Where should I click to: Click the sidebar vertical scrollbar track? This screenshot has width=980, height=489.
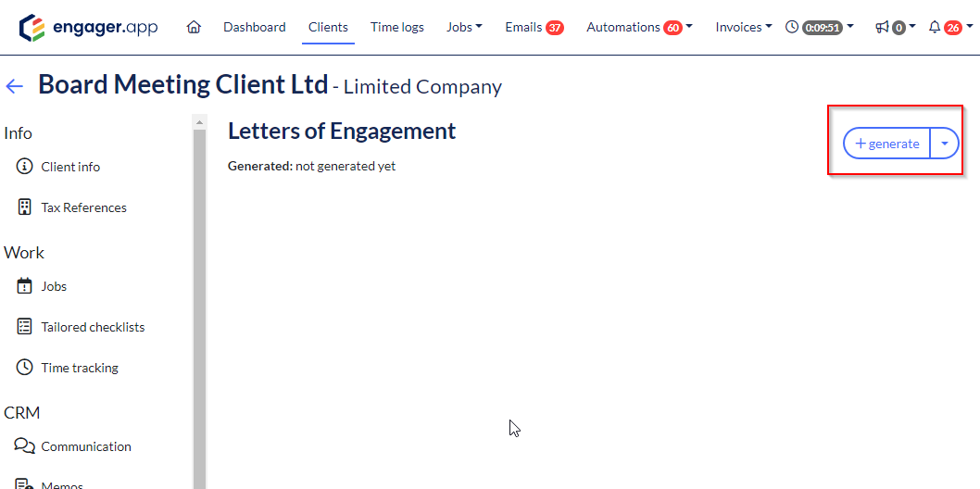click(x=199, y=309)
